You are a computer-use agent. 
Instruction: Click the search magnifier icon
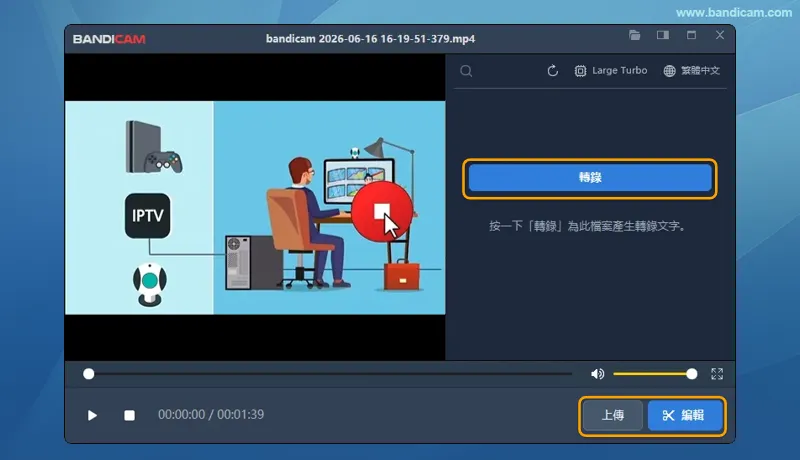[466, 71]
